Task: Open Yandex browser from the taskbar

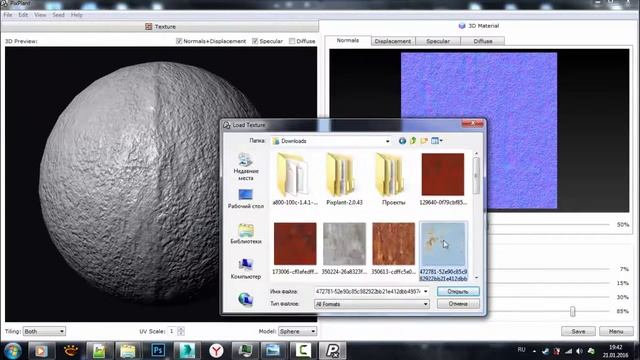Action: click(x=216, y=351)
